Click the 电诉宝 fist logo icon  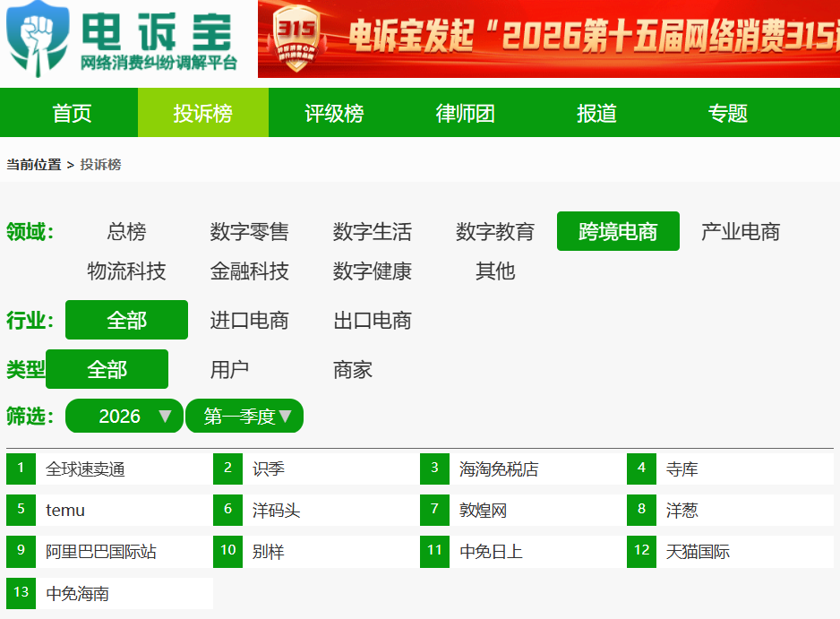point(38,40)
